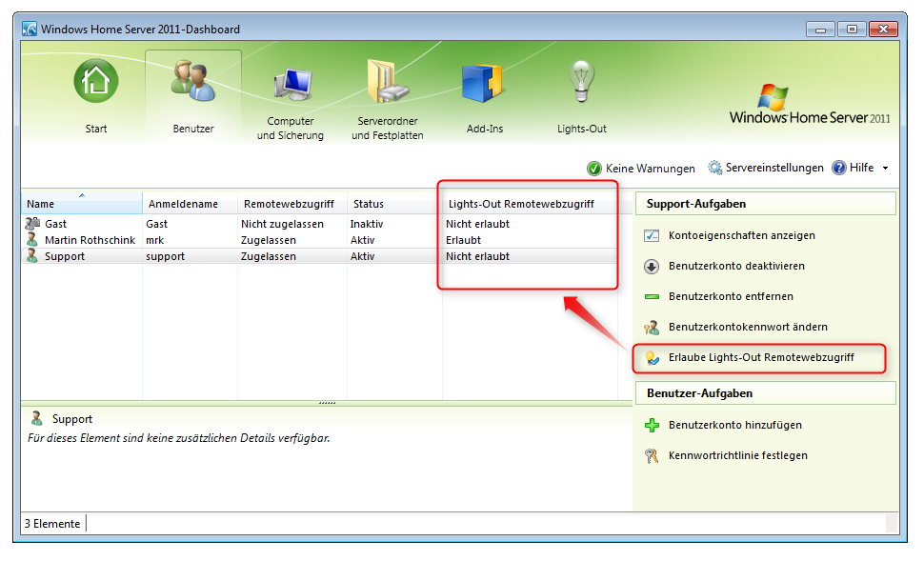Click the Servereinstellungen gear icon

pos(714,168)
